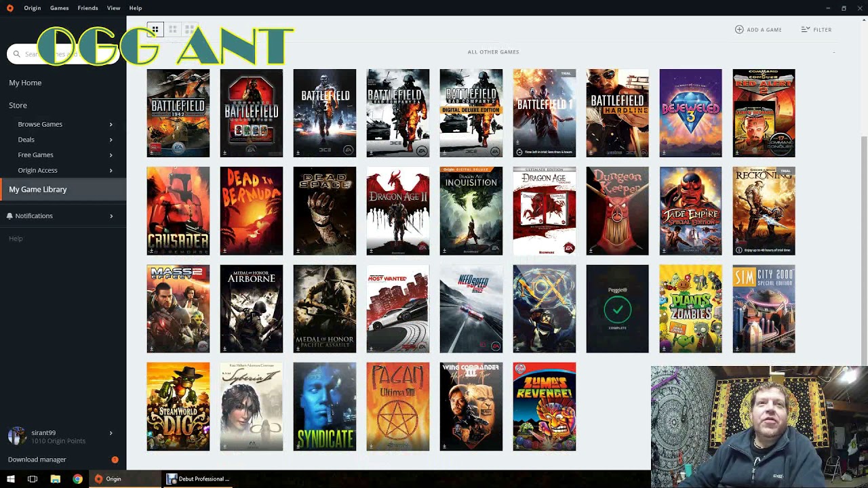Select Dragon Age Origins Ultimate Edition
Image resolution: width=868 pixels, height=488 pixels.
(x=545, y=211)
